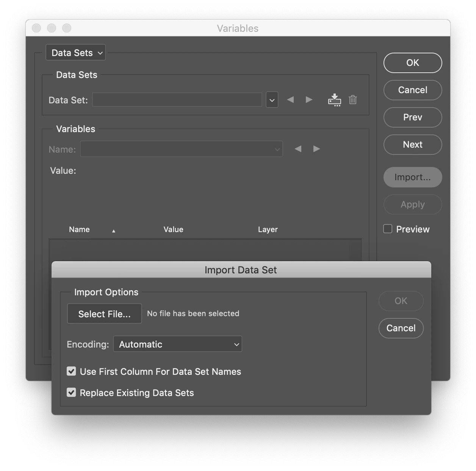The height and width of the screenshot is (471, 476).
Task: Click the Next button
Action: pos(413,145)
